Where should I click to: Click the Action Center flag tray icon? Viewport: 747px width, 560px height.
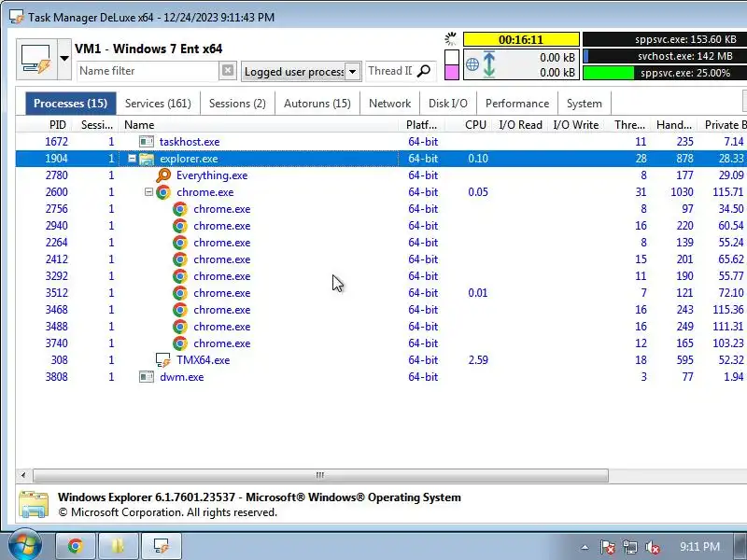608,547
